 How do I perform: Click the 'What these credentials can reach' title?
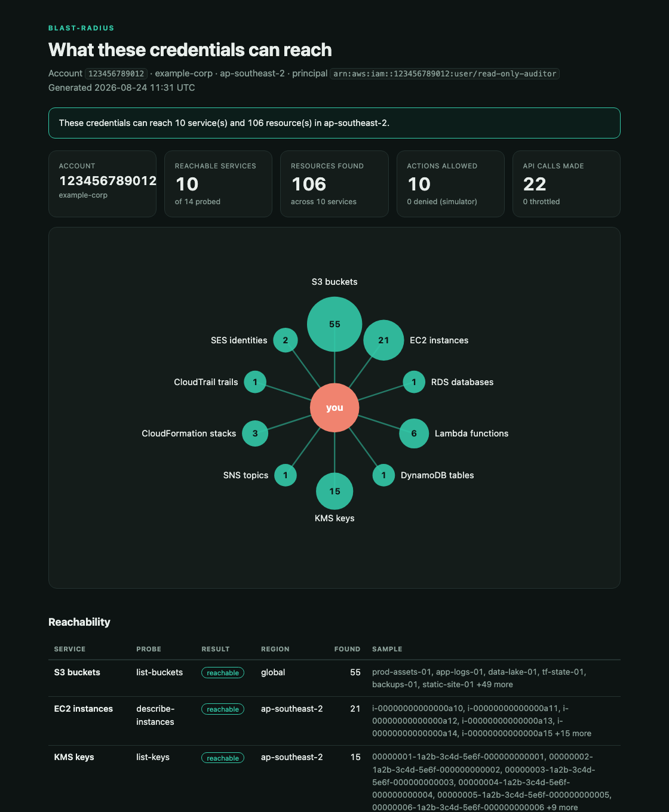pos(190,50)
